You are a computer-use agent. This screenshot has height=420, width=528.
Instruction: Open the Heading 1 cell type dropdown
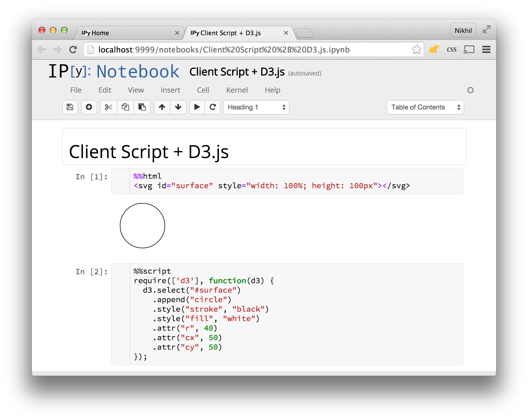pyautogui.click(x=256, y=107)
